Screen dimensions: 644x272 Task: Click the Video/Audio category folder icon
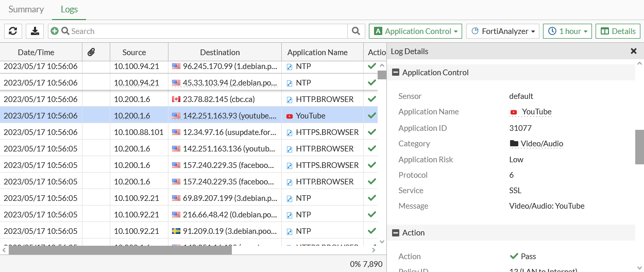coord(514,144)
